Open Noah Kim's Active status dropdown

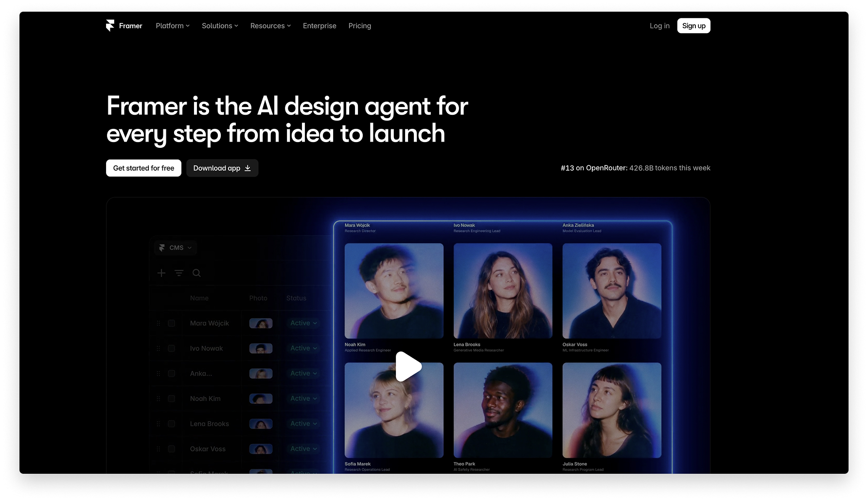[x=303, y=398]
